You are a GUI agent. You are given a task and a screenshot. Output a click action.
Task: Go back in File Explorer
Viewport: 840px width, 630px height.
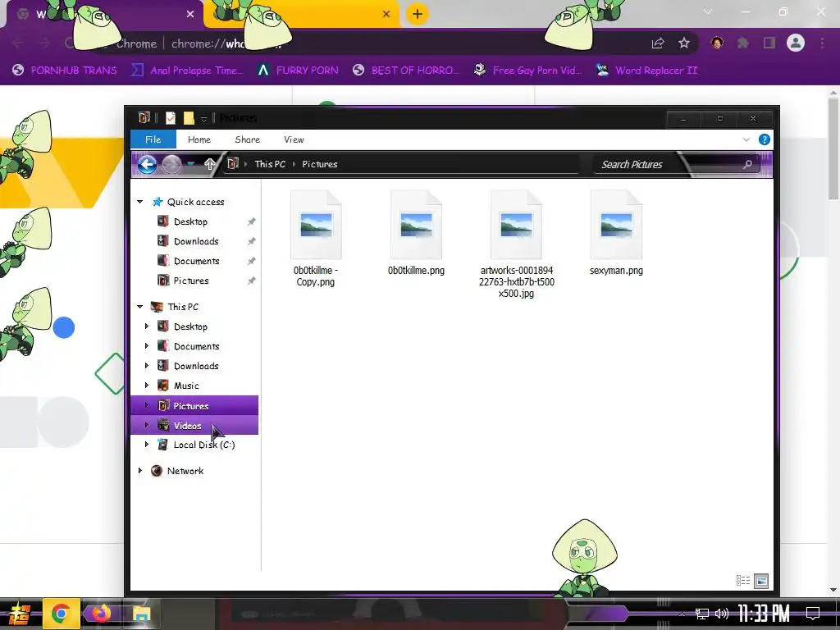point(148,164)
